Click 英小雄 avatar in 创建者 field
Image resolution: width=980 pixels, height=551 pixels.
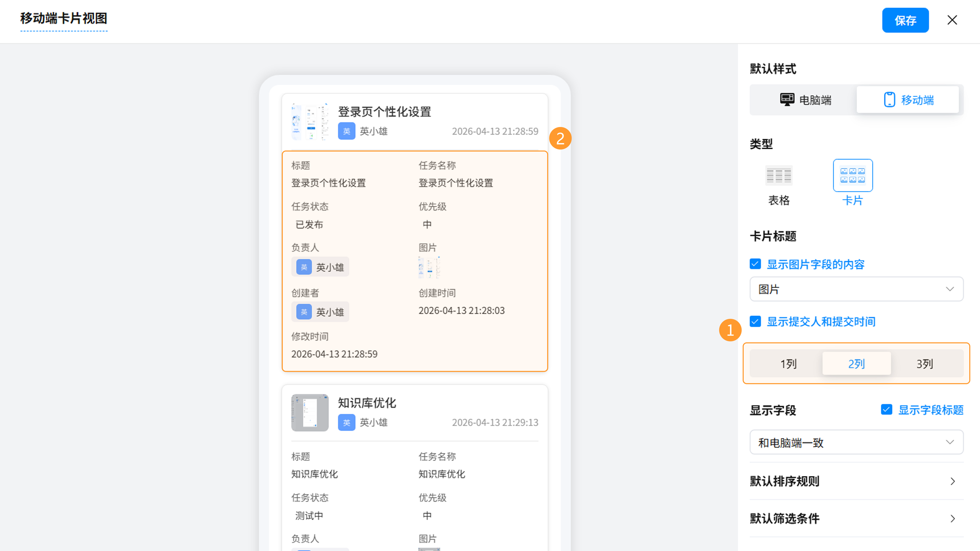click(x=304, y=312)
